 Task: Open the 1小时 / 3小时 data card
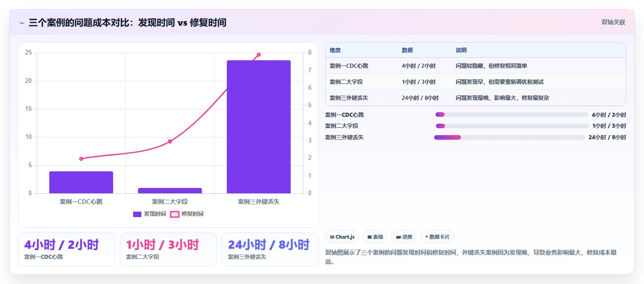168,249
